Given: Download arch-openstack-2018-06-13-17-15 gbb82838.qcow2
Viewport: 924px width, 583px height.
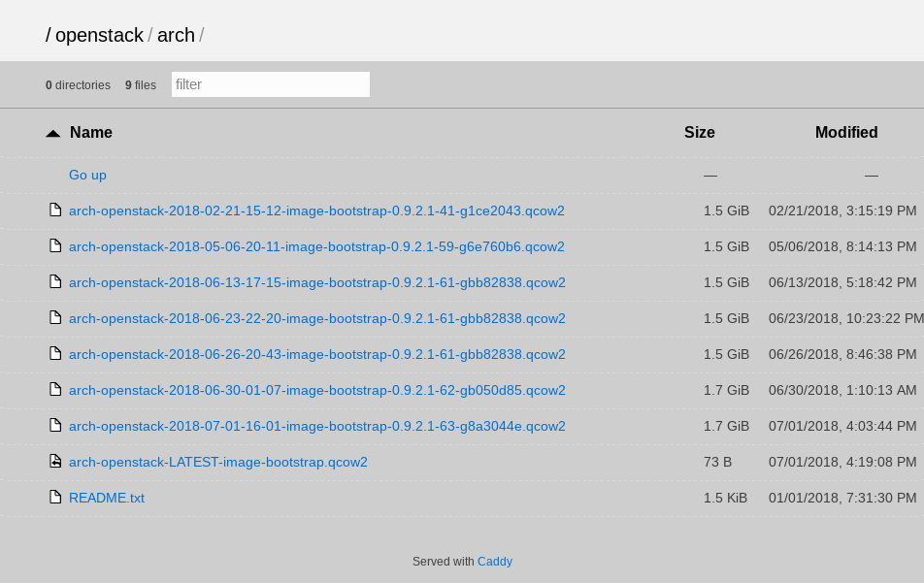Looking at the screenshot, I should click(x=317, y=282).
